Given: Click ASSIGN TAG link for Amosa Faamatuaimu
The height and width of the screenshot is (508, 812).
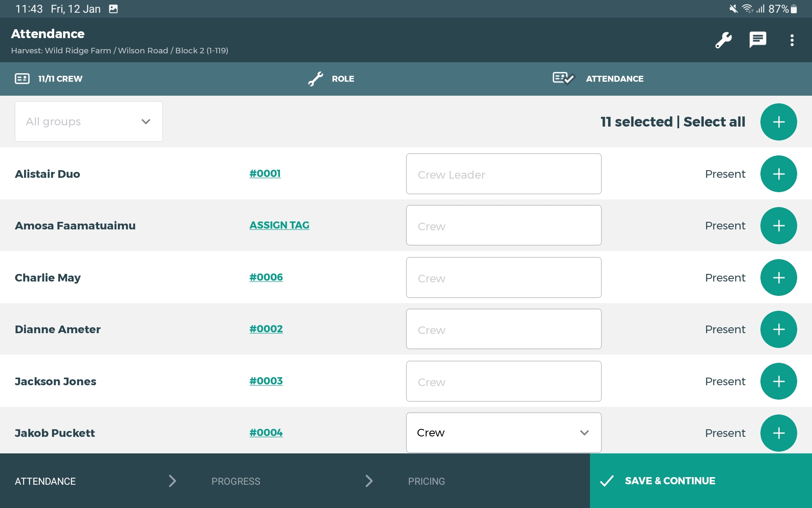Looking at the screenshot, I should point(279,225).
